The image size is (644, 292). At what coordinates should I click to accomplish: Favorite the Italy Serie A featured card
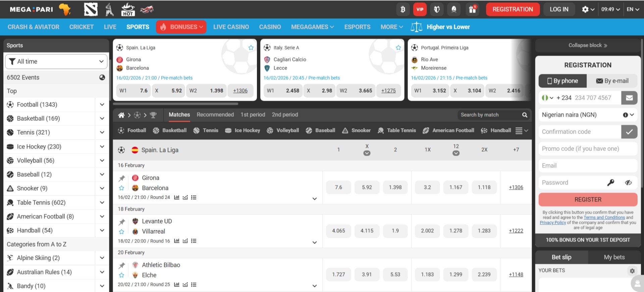coord(398,48)
